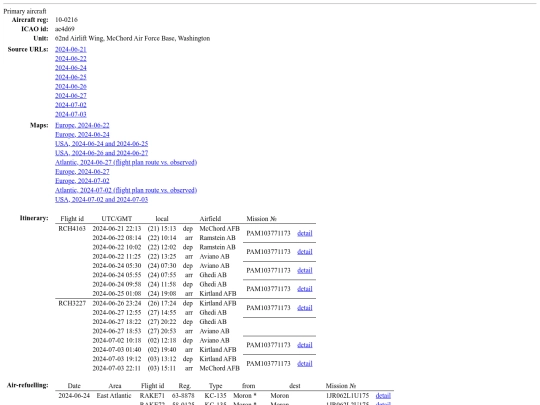
Task: Select tanker registration 63-8878
Action: coord(183,396)
